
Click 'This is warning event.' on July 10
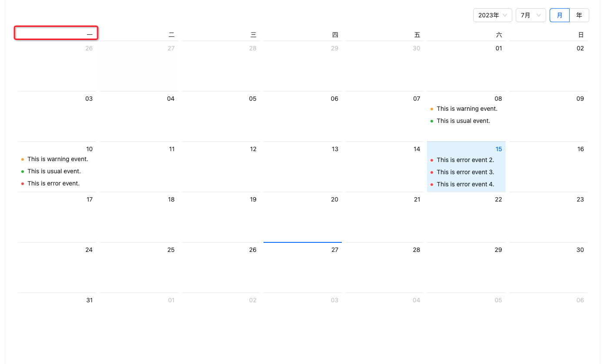click(x=57, y=159)
